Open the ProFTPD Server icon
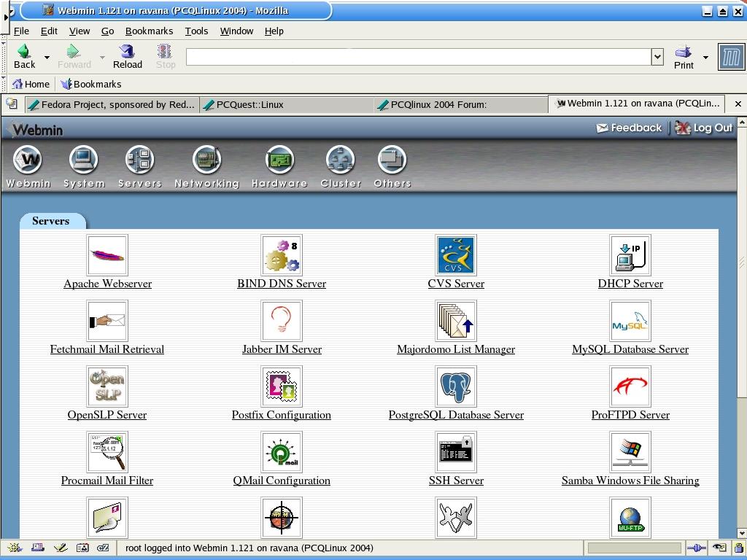The width and height of the screenshot is (747, 560). (630, 386)
